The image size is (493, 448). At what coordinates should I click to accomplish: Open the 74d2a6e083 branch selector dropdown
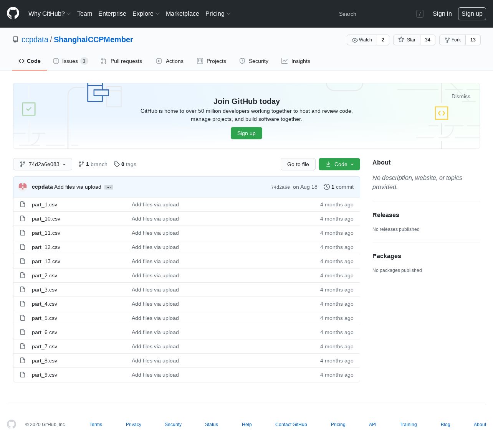[x=43, y=164]
